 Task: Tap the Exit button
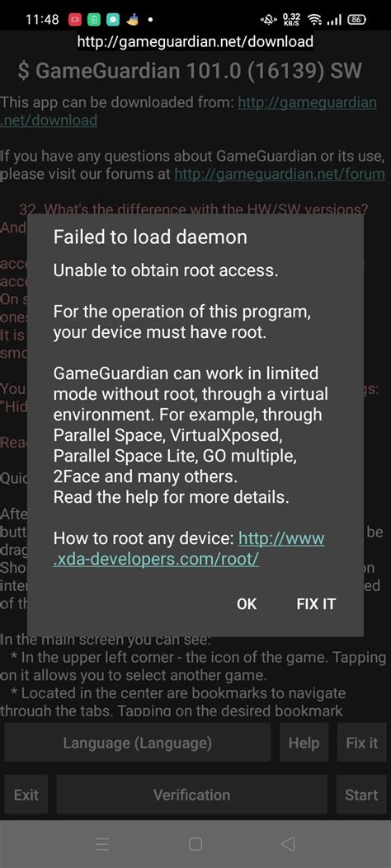point(26,795)
